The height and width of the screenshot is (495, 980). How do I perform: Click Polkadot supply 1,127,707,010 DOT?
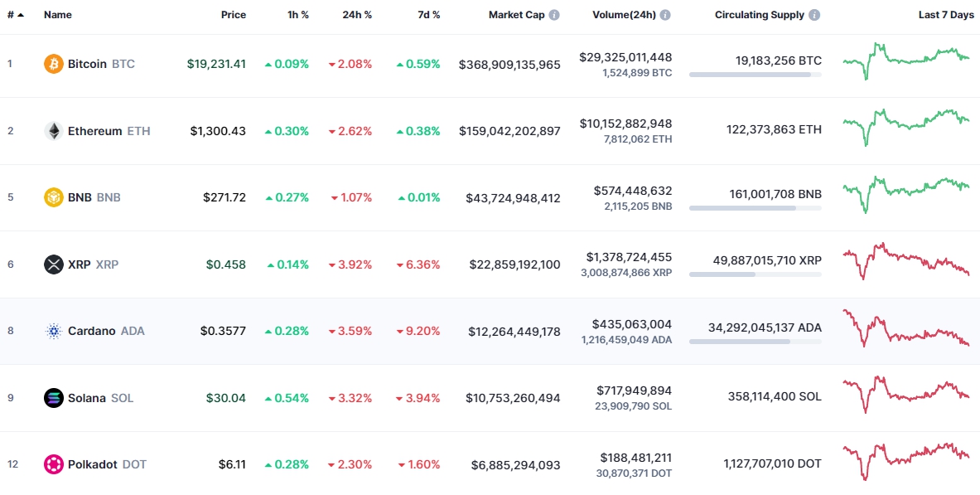point(773,463)
